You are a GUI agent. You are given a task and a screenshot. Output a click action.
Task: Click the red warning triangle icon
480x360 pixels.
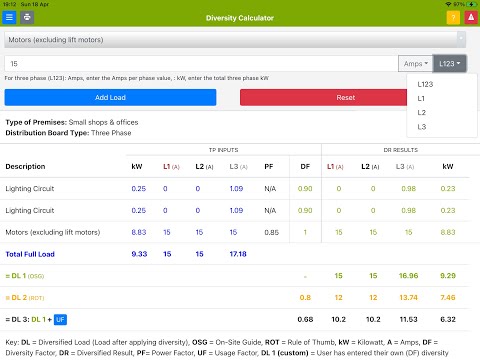pyautogui.click(x=471, y=17)
